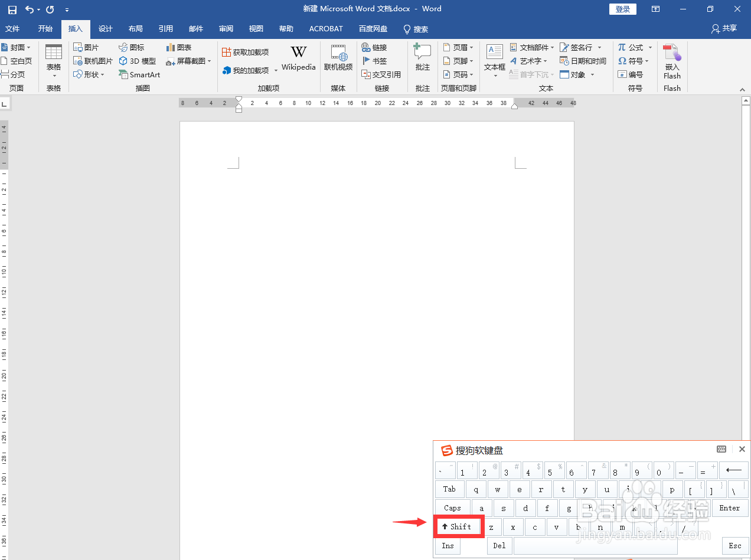Click the Undo arrow icon
The image size is (751, 560).
click(x=30, y=9)
